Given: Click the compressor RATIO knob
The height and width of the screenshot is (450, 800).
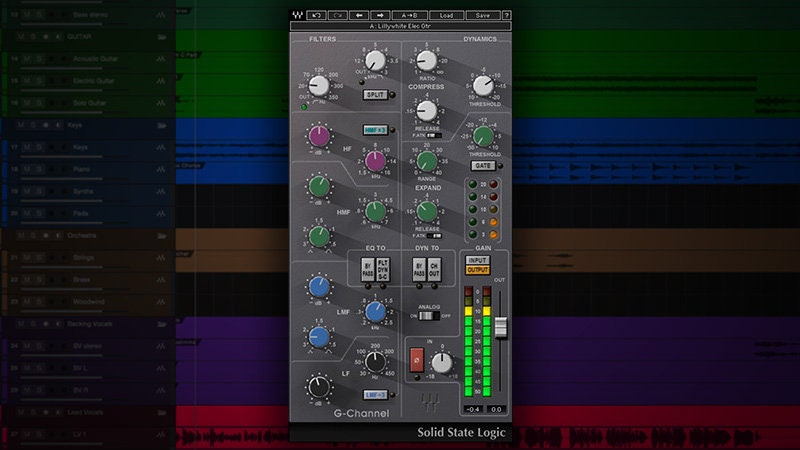Looking at the screenshot, I should (x=427, y=61).
